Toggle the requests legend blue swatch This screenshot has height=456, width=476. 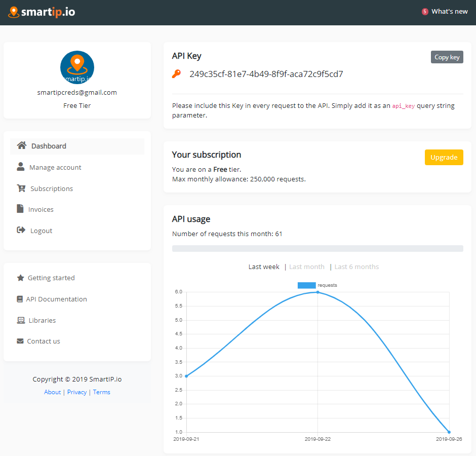coord(306,285)
